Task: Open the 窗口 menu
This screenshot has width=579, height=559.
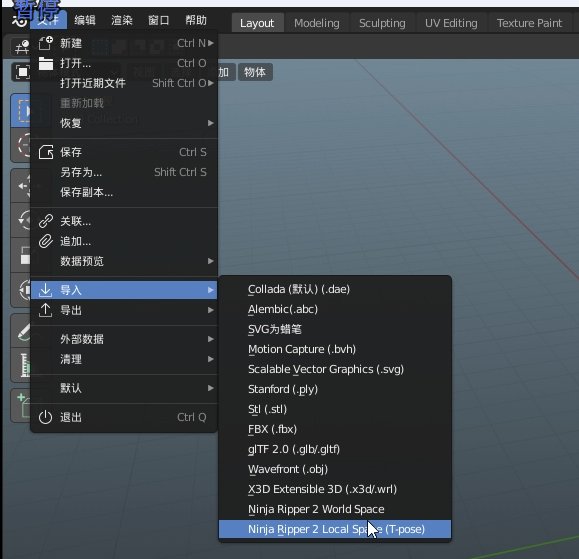Action: [x=159, y=20]
